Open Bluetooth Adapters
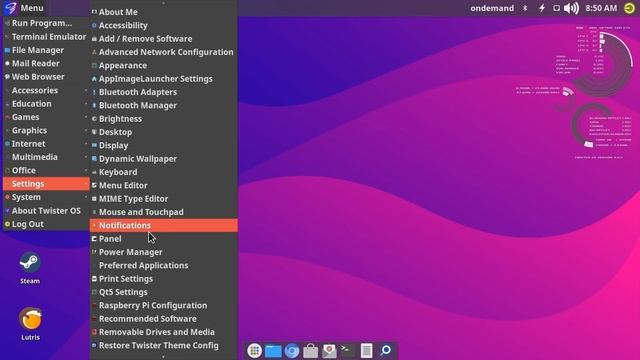The width and height of the screenshot is (640, 360). (x=164, y=92)
